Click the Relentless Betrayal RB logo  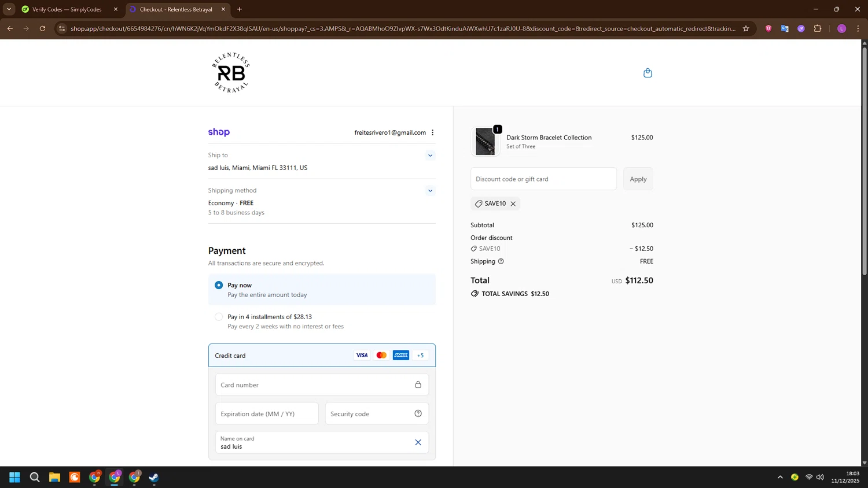coord(231,73)
